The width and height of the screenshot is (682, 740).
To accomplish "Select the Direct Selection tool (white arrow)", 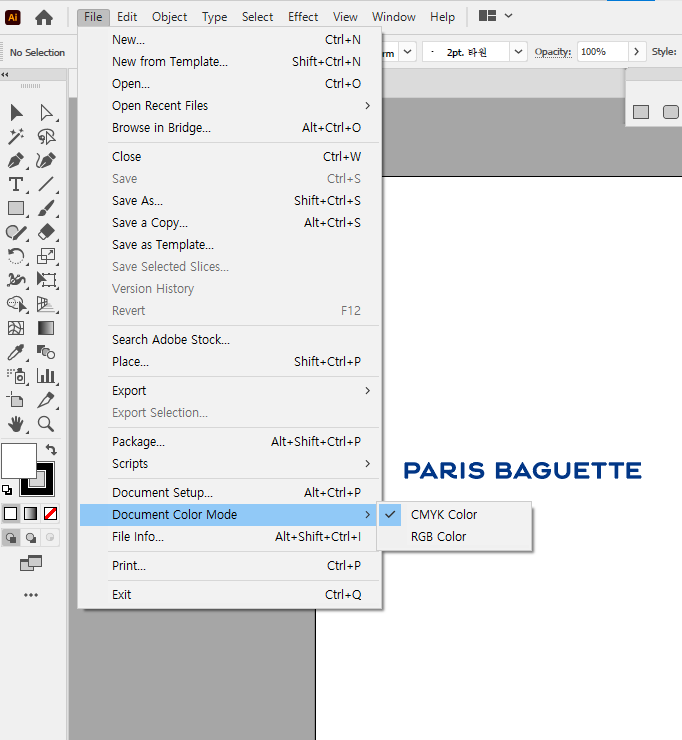I will (46, 112).
